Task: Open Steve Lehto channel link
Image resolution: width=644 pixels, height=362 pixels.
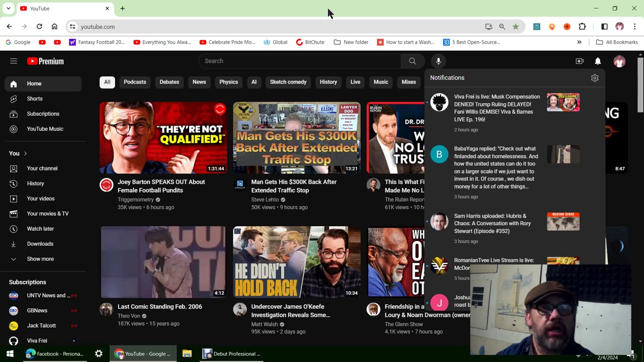Action: [265, 200]
